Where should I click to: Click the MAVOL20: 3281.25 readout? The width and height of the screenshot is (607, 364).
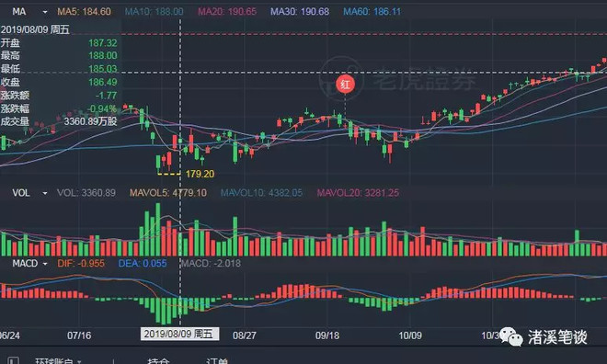point(358,193)
